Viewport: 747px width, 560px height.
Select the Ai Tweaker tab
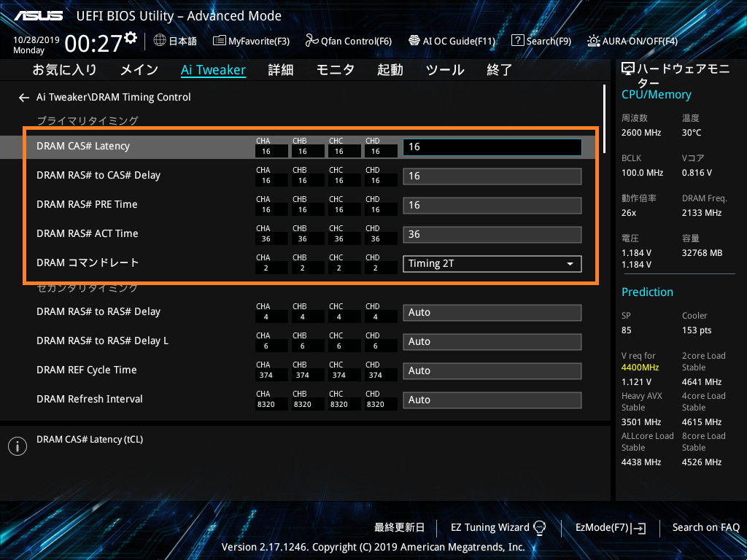point(213,70)
